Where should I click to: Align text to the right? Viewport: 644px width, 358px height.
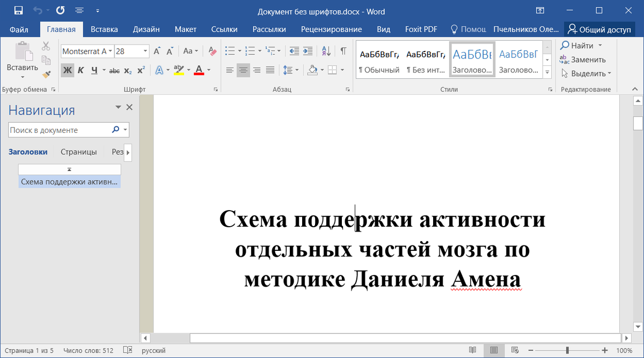tap(257, 70)
